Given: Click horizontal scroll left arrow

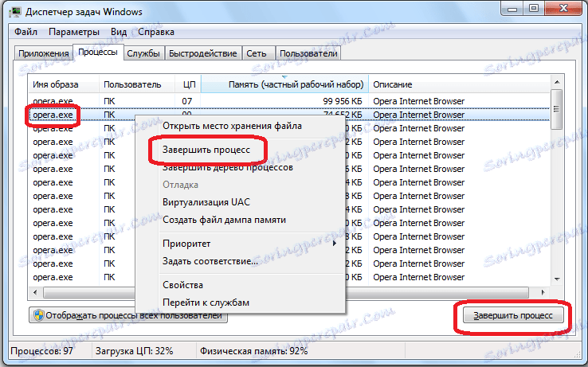Looking at the screenshot, I should [x=35, y=292].
